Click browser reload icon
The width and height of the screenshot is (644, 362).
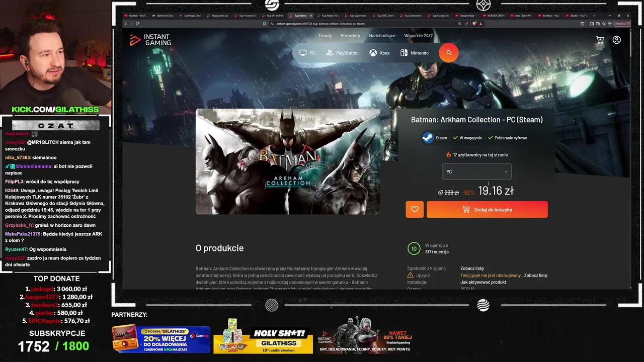coord(137,24)
